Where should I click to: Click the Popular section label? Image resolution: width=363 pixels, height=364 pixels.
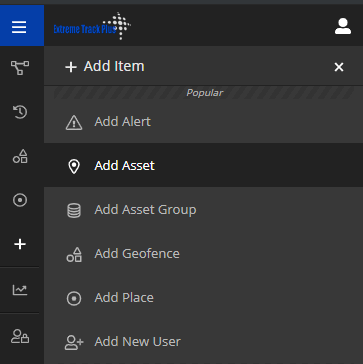point(205,93)
